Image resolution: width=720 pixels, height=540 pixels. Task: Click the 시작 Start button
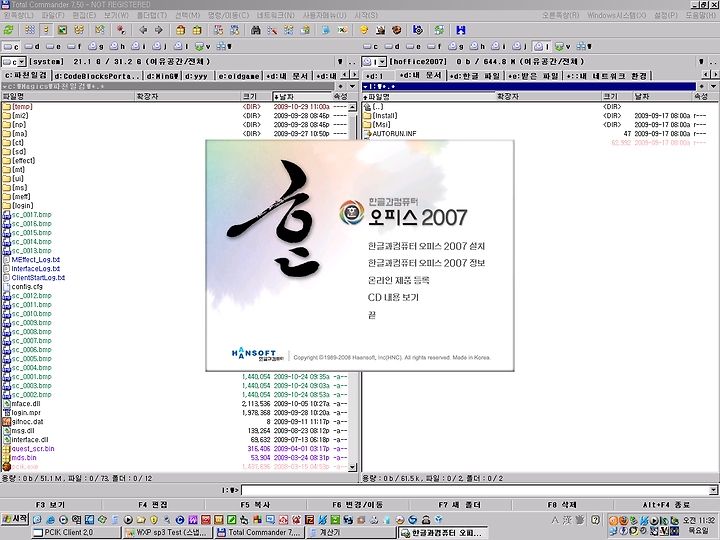click(15, 519)
